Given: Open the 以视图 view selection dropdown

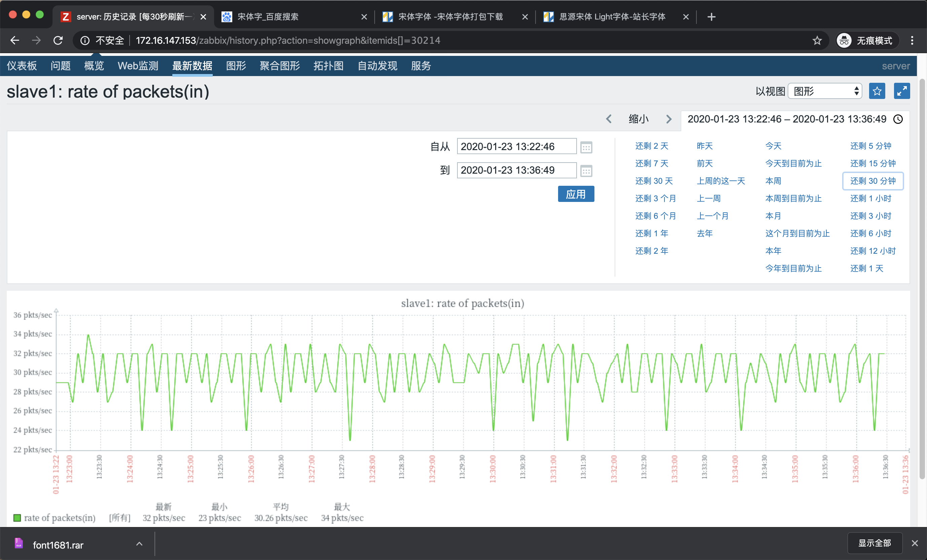Looking at the screenshot, I should pos(824,92).
